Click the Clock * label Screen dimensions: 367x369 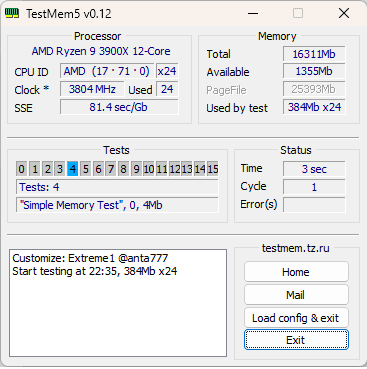[x=32, y=90]
